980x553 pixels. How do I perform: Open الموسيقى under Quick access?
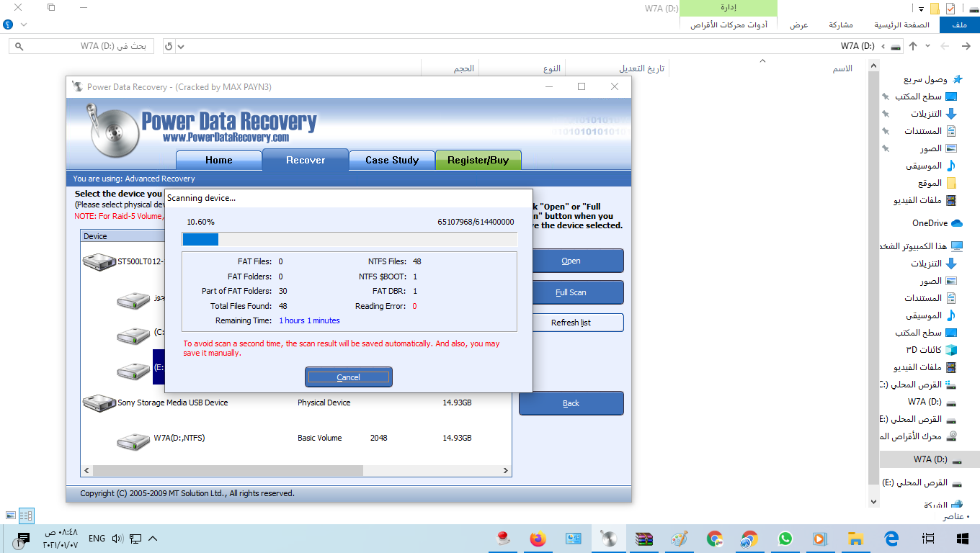931,166
